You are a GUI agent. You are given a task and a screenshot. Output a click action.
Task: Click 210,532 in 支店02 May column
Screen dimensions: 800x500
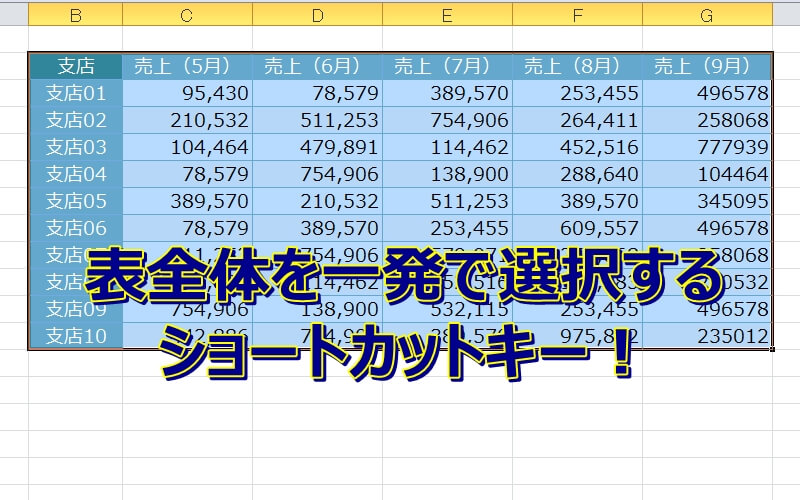point(187,120)
